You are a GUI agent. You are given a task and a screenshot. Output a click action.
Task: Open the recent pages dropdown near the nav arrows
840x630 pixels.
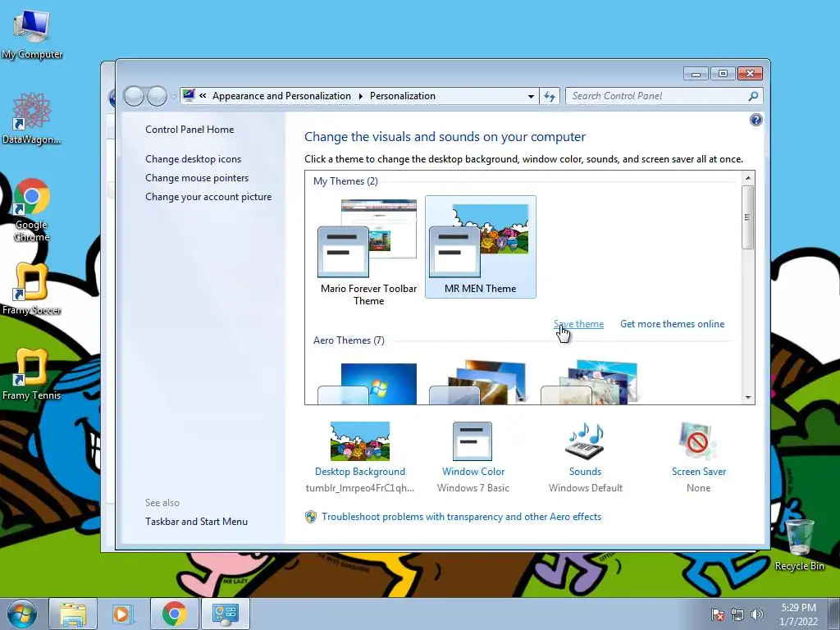point(174,97)
